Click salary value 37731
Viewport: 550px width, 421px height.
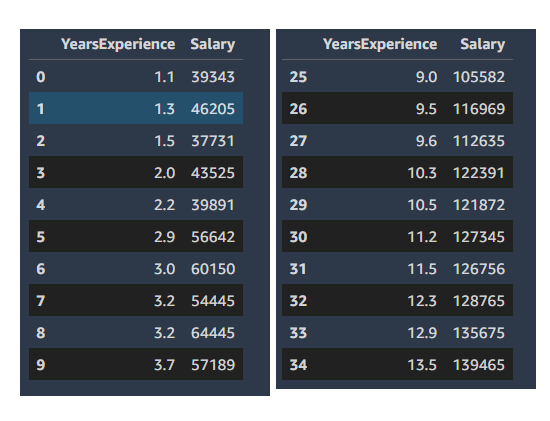click(213, 141)
